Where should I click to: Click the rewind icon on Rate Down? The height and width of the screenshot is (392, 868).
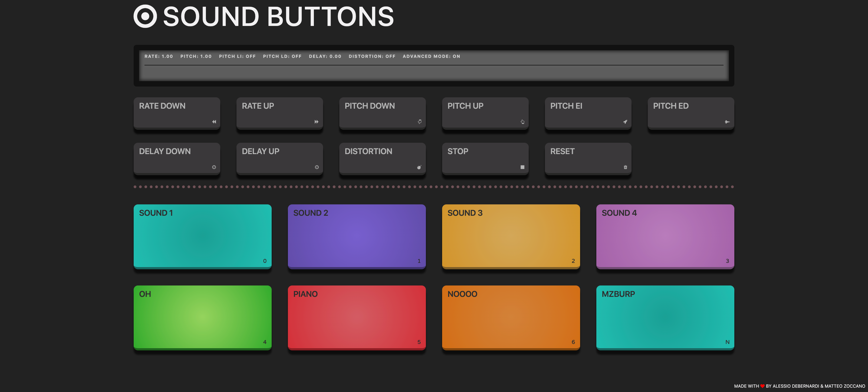(214, 122)
